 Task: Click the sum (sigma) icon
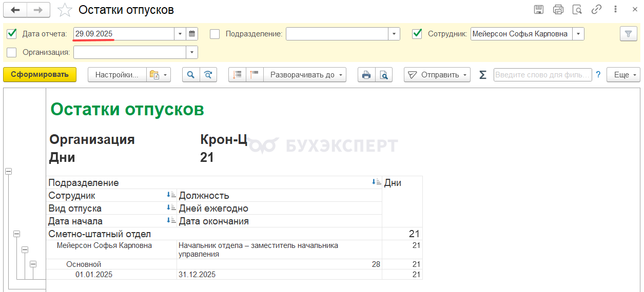coord(482,75)
